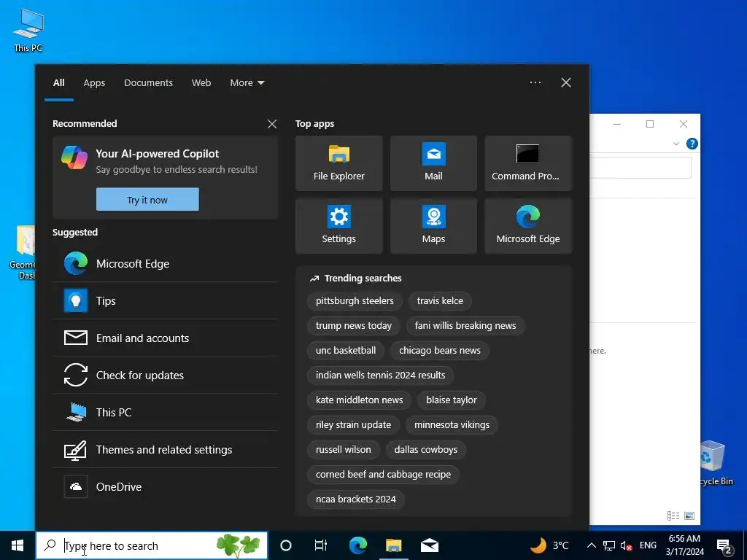
Task: Launch the Maps app tile
Action: click(433, 226)
